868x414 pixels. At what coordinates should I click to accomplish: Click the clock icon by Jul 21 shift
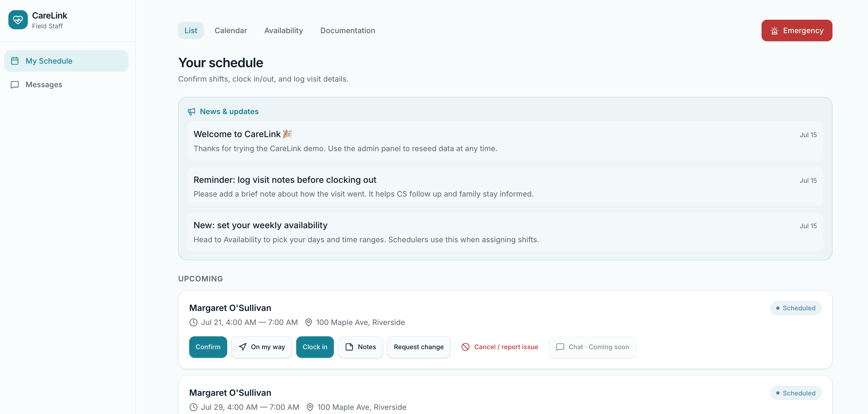(193, 322)
